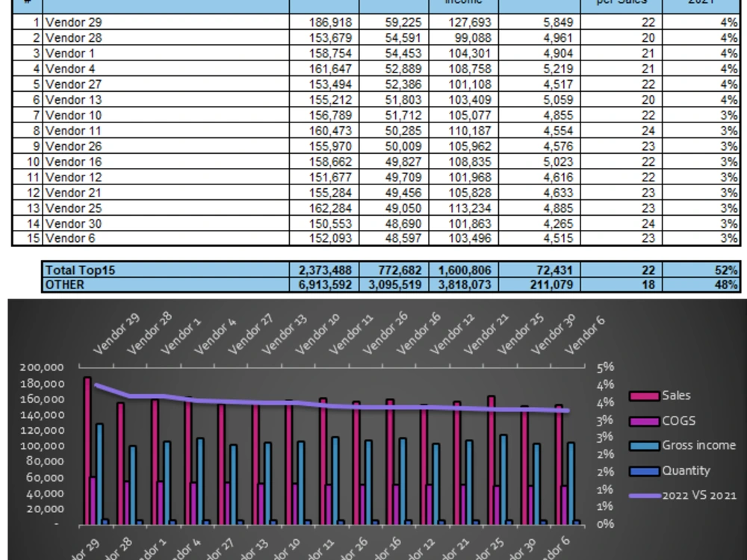Screen dimensions: 747x560
Task: Click the Vendor 12 table row label
Action: (x=166, y=177)
